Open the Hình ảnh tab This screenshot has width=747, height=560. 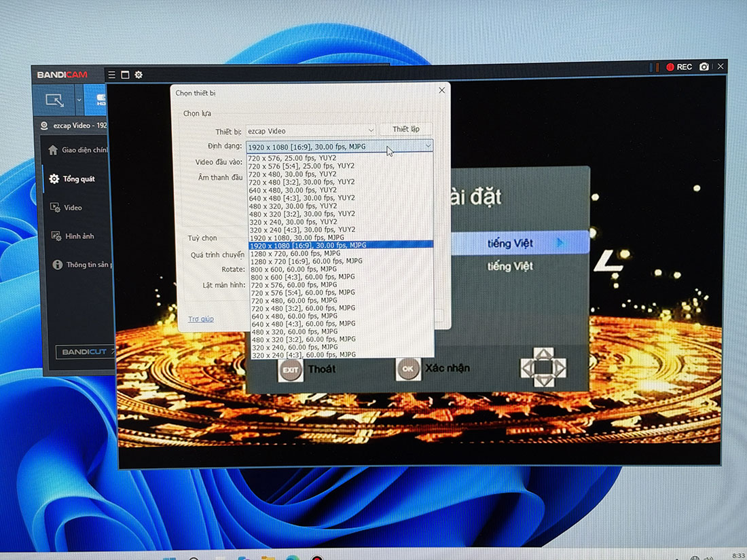point(73,236)
